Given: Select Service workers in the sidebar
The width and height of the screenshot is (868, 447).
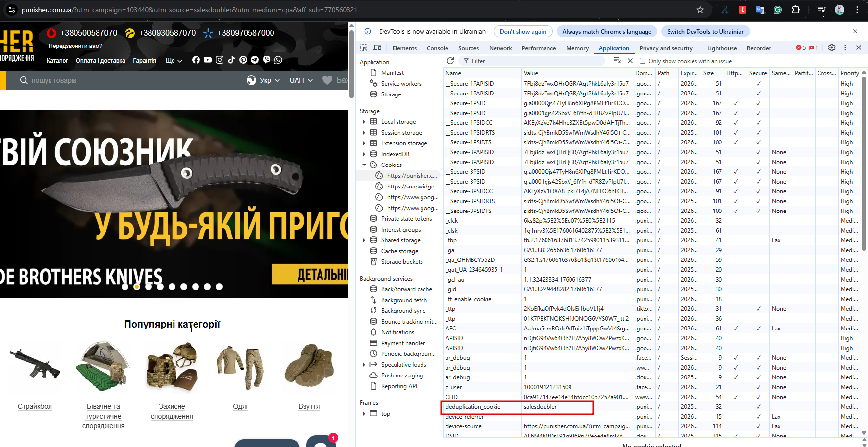Looking at the screenshot, I should pyautogui.click(x=401, y=84).
